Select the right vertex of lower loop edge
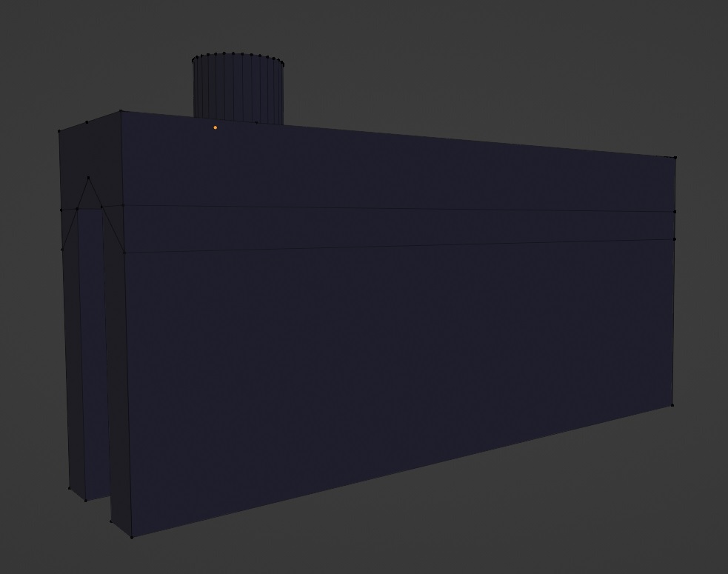Viewport: 728px width, 574px height. click(x=675, y=239)
